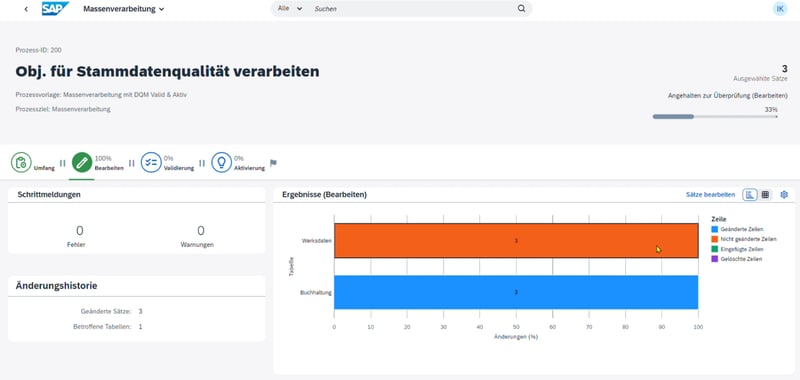This screenshot has width=800, height=380.
Task: Select Eingefügte Zeilen green legend swatch
Action: [715, 249]
